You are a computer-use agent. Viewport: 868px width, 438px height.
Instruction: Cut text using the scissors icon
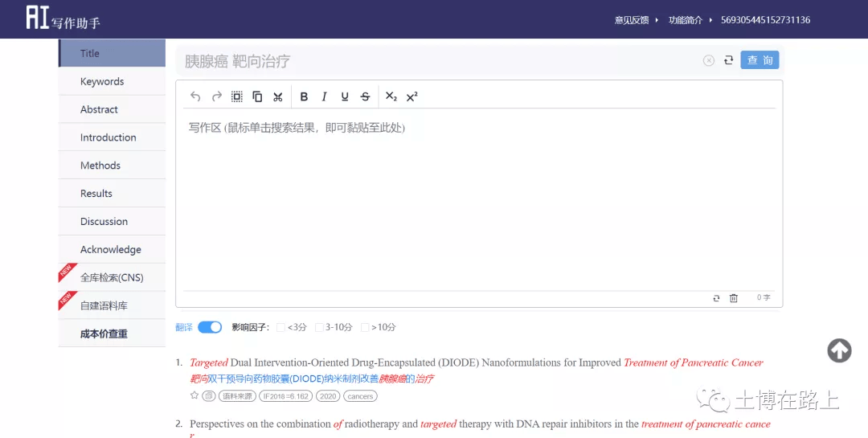pos(278,97)
